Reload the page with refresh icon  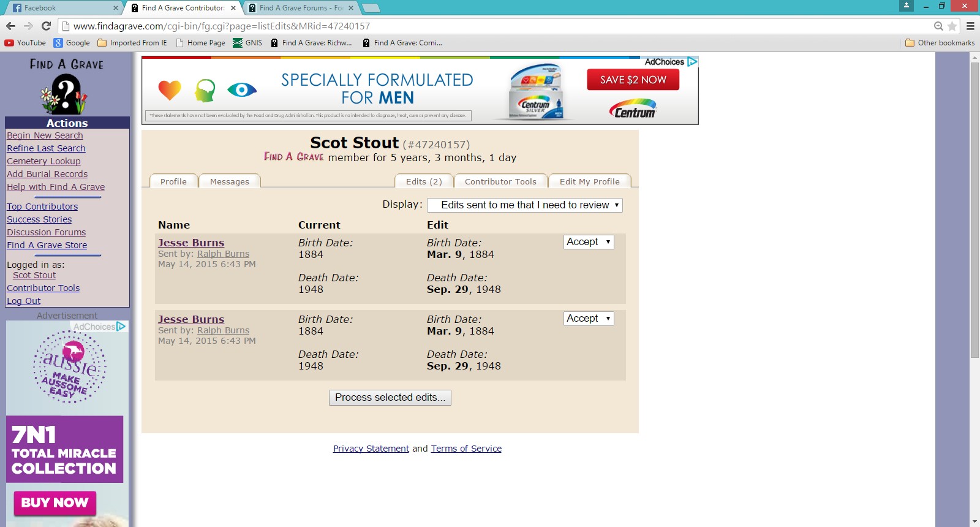tap(46, 26)
